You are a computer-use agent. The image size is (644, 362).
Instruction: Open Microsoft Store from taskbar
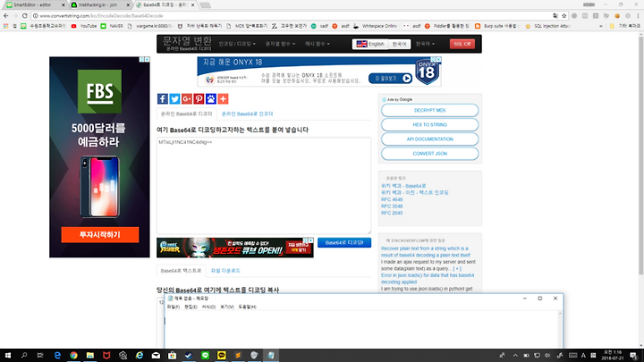(172, 356)
